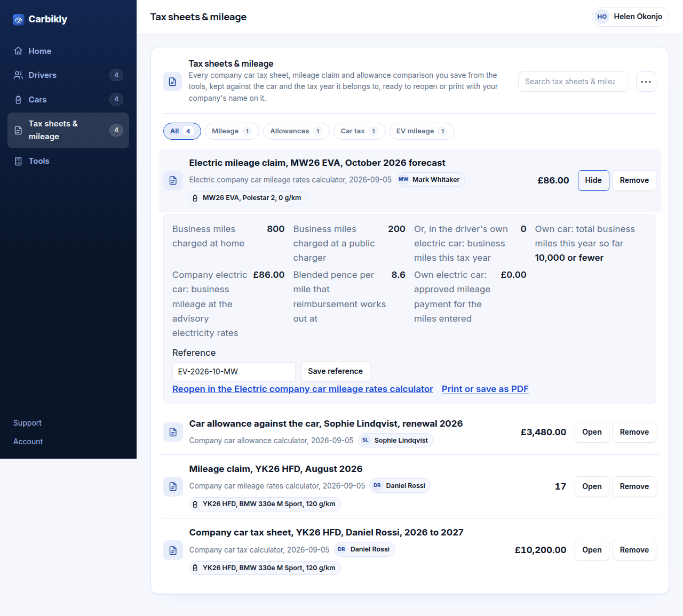Select Tax sheets & mileage in sidebar
This screenshot has height=616, width=683.
(x=68, y=130)
